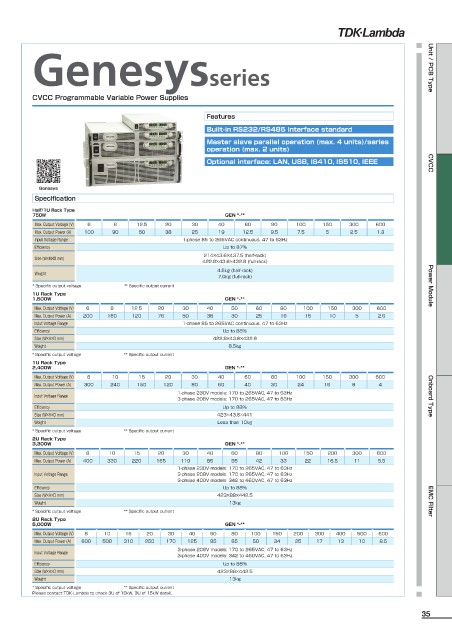The image size is (452, 640).
Task: Click 'Half/1U Rack Type 750W' heading
Action: point(53,212)
